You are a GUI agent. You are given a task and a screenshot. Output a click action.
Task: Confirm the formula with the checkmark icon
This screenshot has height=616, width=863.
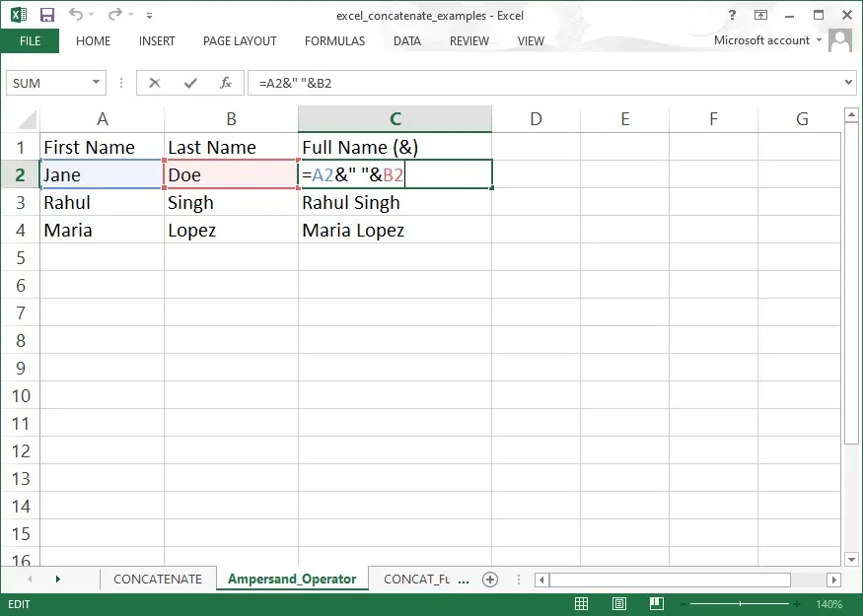tap(190, 83)
